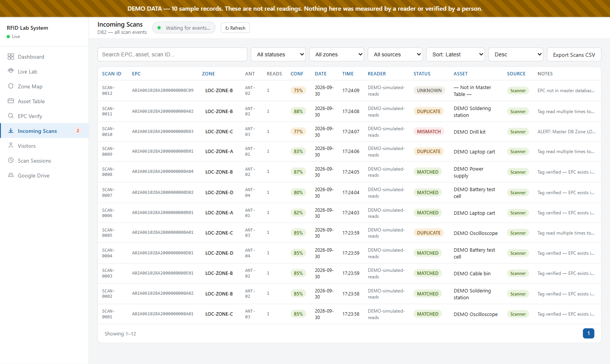Click the Google Drive icon
The image size is (610, 364).
11,175
